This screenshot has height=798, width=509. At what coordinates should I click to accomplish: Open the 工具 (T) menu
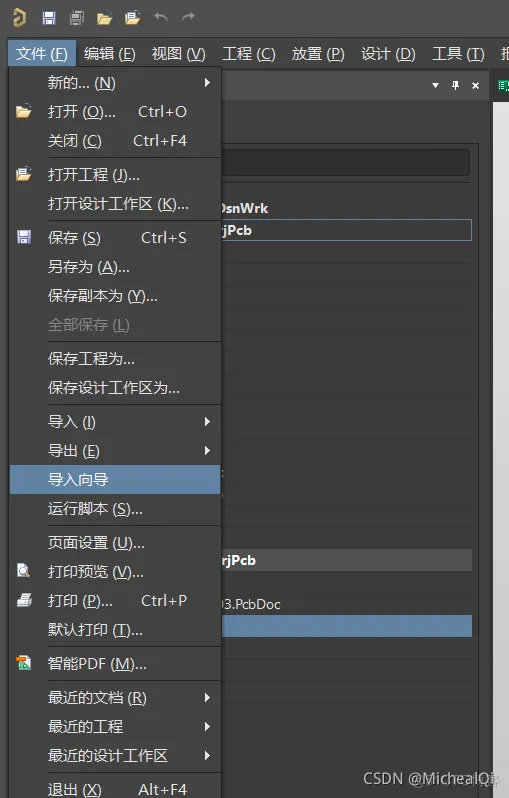(x=458, y=53)
